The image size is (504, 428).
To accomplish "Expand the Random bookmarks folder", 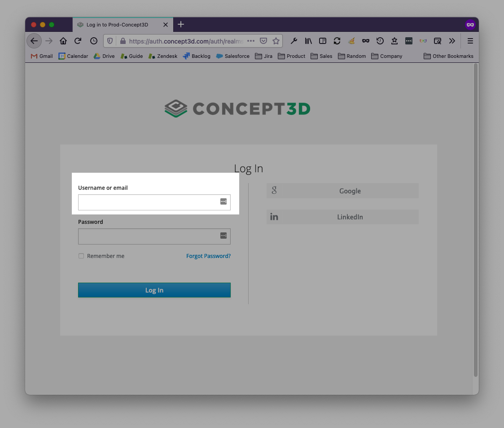I will tap(352, 56).
